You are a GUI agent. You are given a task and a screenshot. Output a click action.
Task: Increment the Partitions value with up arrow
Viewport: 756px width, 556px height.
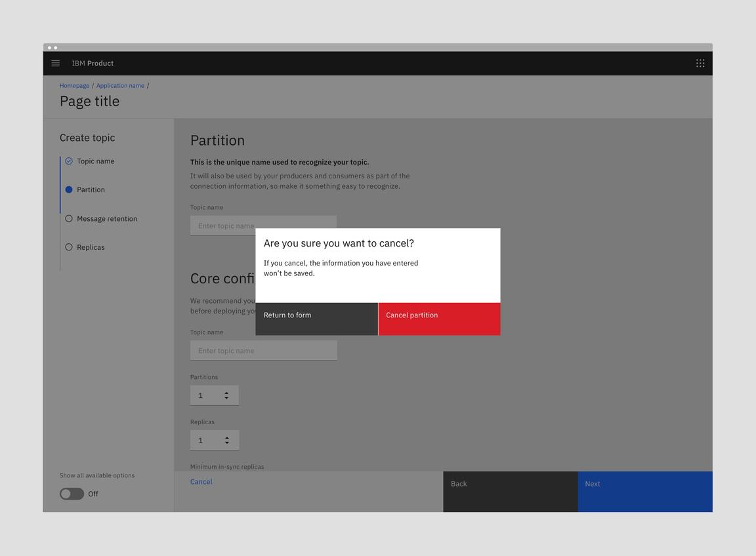(x=226, y=391)
